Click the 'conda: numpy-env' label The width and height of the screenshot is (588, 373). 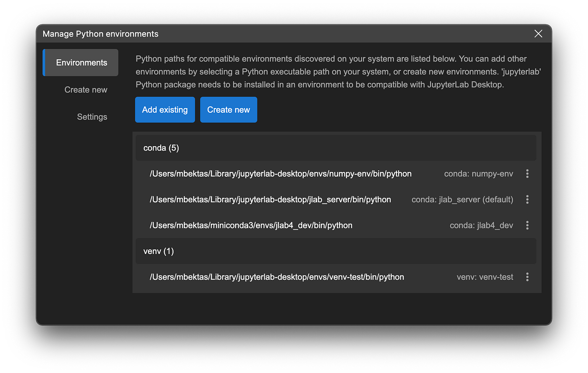[478, 174]
